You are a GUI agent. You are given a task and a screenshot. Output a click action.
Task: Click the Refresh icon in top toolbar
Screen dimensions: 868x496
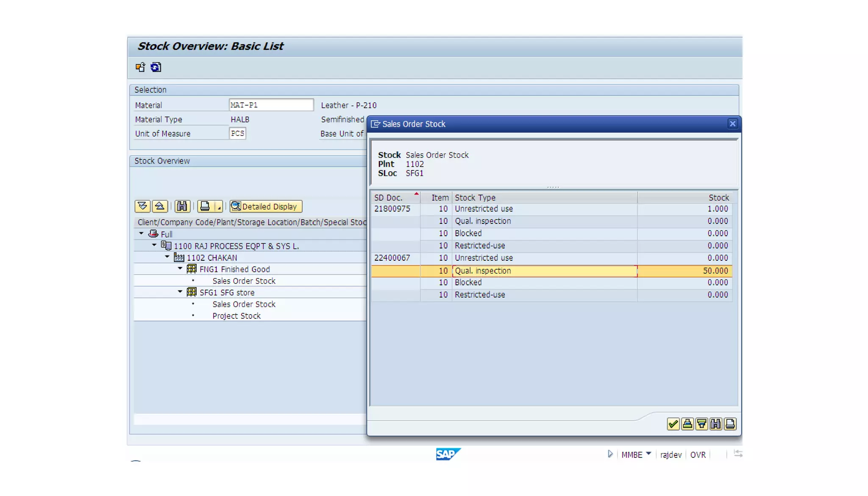pyautogui.click(x=156, y=67)
